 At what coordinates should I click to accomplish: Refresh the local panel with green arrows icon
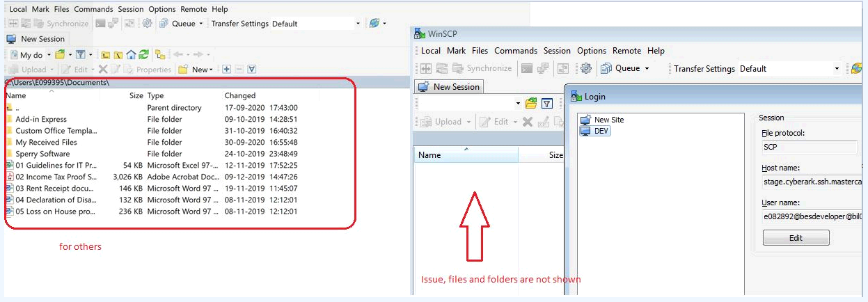[x=143, y=54]
